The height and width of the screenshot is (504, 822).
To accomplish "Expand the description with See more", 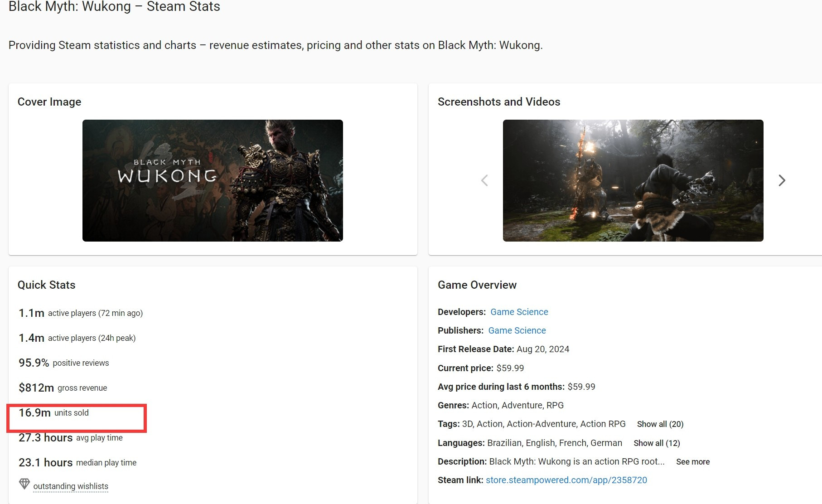I will click(693, 462).
